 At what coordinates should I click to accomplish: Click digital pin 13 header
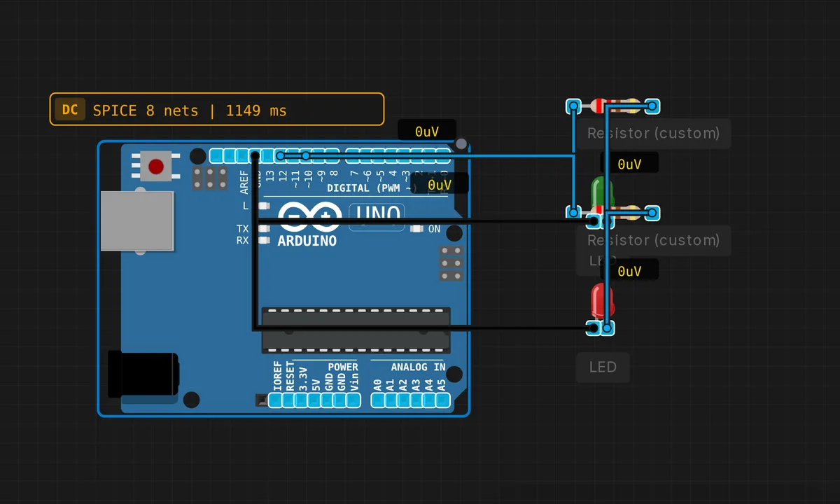[x=267, y=155]
